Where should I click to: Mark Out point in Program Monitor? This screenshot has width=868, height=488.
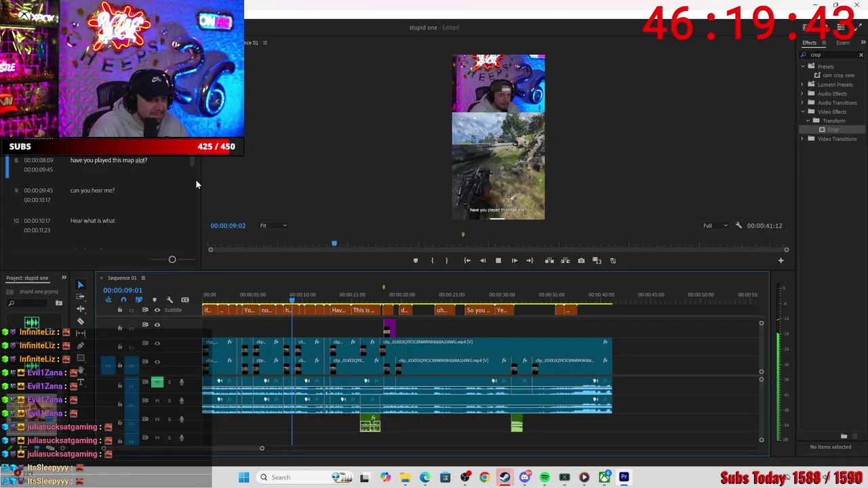(446, 260)
